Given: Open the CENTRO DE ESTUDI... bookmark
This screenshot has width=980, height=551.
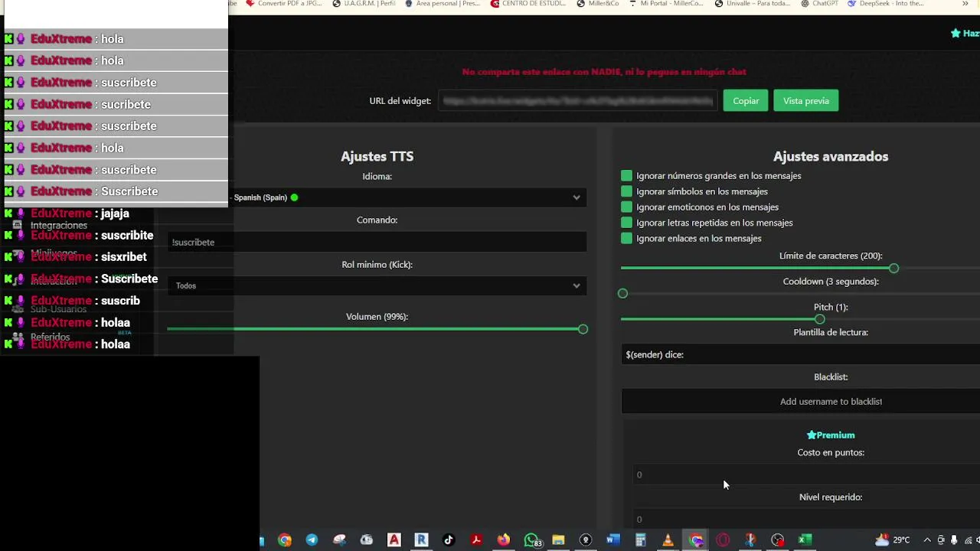Looking at the screenshot, I should [x=529, y=4].
